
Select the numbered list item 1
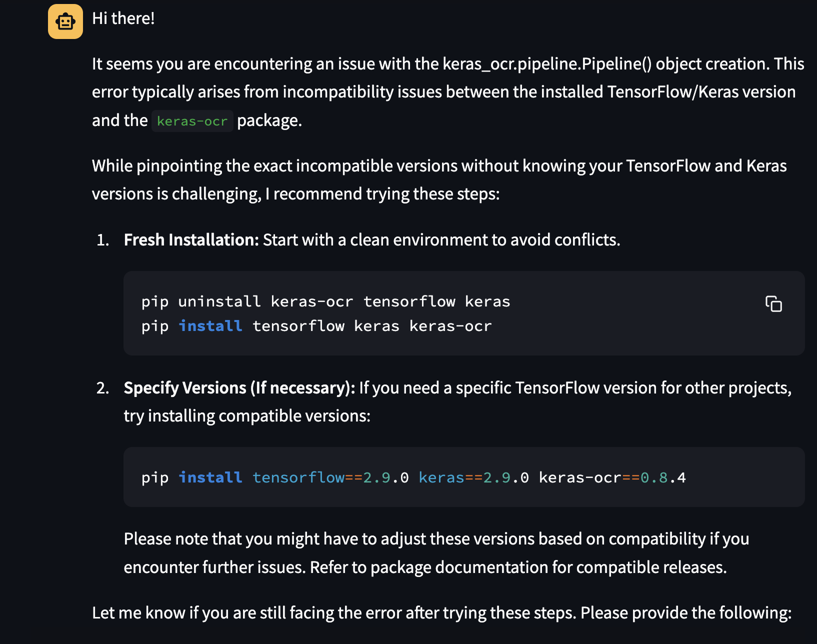point(101,240)
